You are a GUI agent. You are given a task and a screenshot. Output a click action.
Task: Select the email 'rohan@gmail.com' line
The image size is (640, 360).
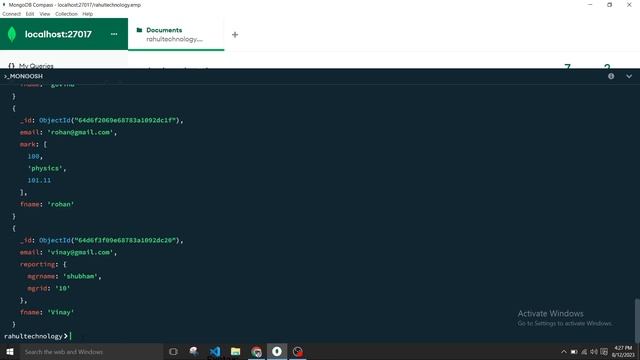(x=68, y=132)
